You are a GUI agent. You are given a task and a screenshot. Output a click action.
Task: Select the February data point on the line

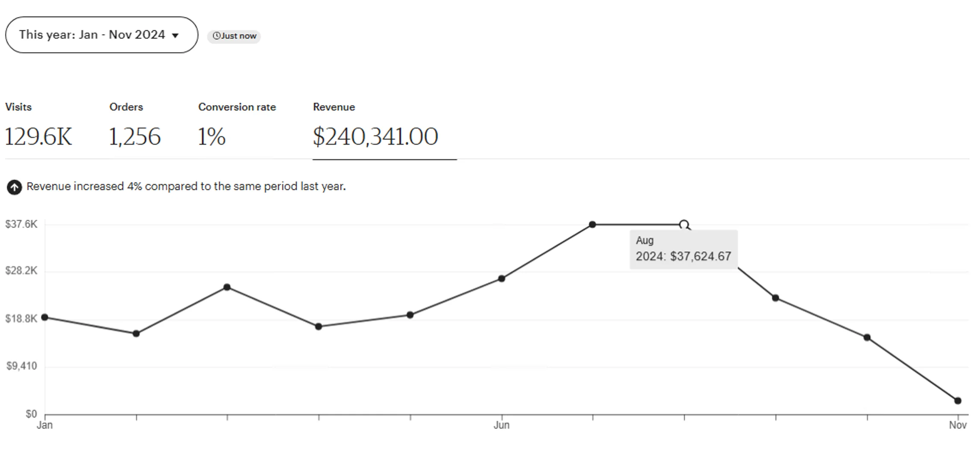[x=136, y=334]
